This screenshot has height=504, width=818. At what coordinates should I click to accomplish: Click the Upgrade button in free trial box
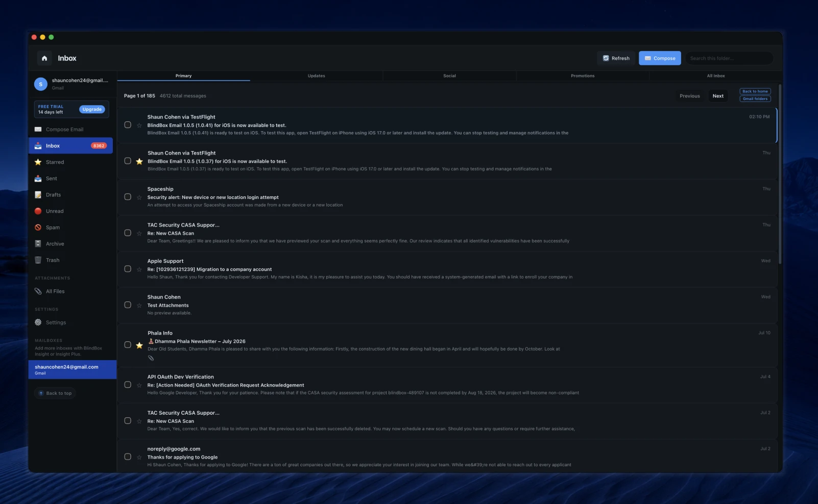(x=92, y=109)
